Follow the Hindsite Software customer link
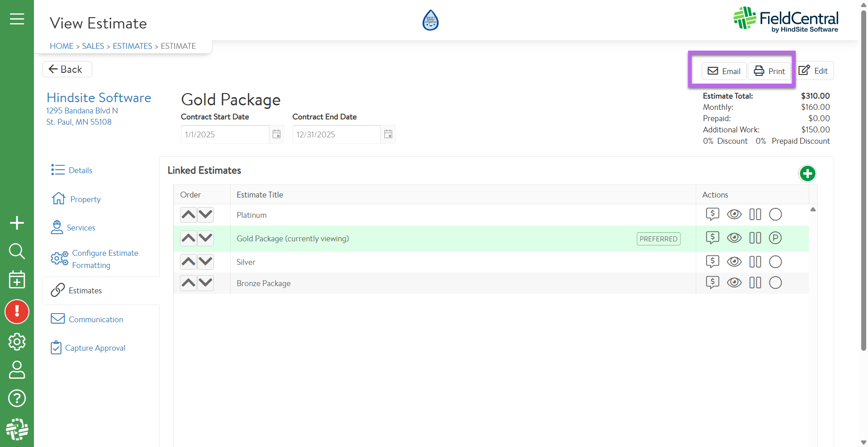This screenshot has height=447, width=868. click(x=99, y=98)
